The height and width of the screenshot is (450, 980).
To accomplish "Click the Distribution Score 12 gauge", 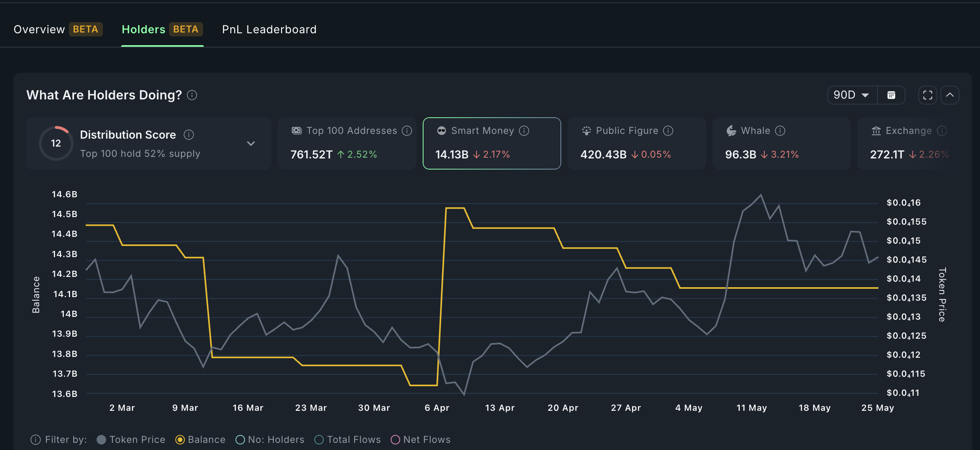I will (x=56, y=143).
